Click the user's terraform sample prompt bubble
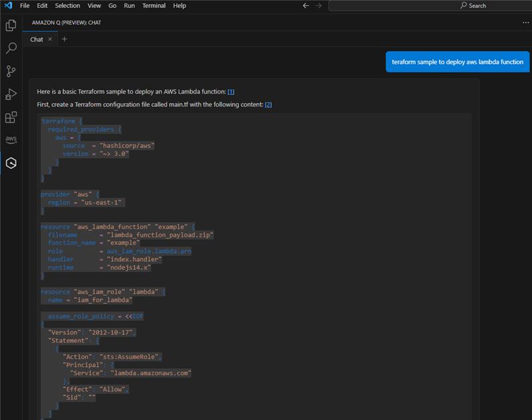The width and height of the screenshot is (532, 420). click(x=458, y=62)
